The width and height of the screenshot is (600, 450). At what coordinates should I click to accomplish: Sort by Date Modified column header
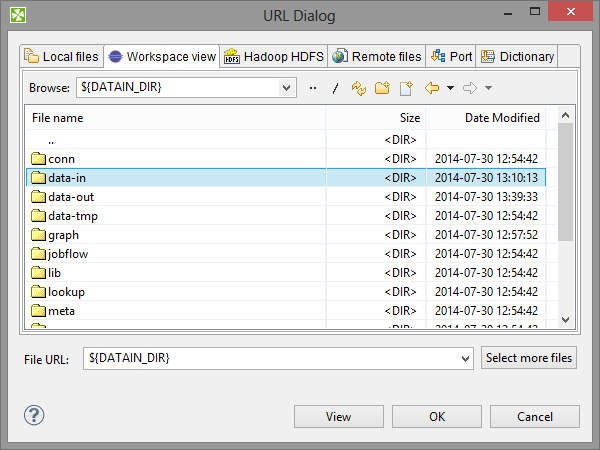pyautogui.click(x=486, y=118)
